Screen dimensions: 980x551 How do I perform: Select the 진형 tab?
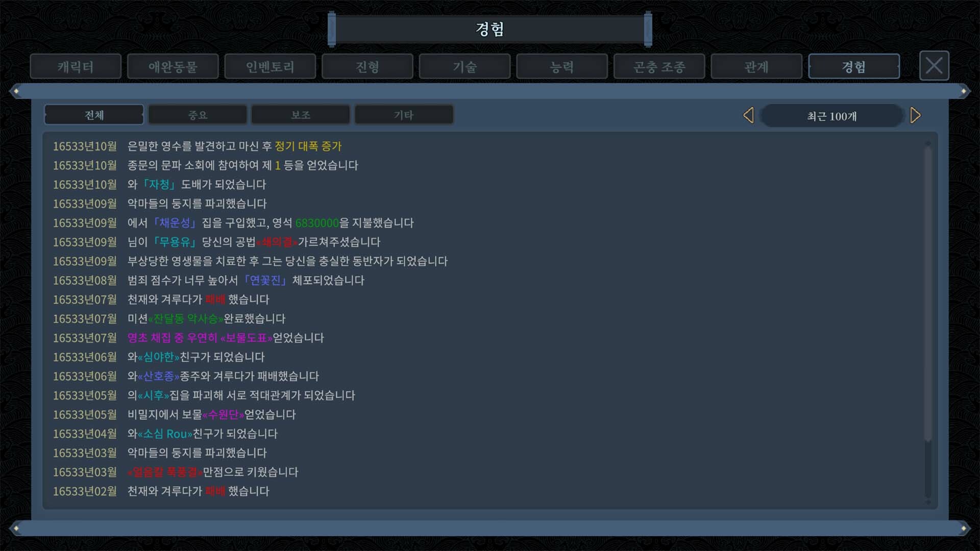click(x=367, y=66)
